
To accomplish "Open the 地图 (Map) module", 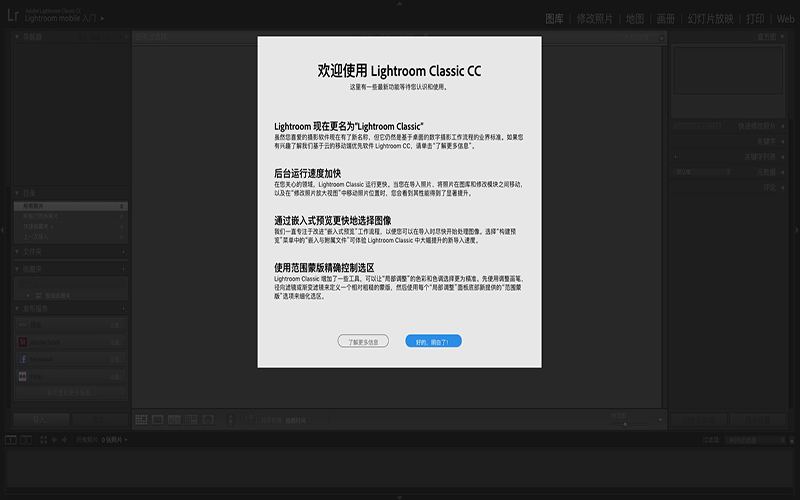I will [x=635, y=19].
